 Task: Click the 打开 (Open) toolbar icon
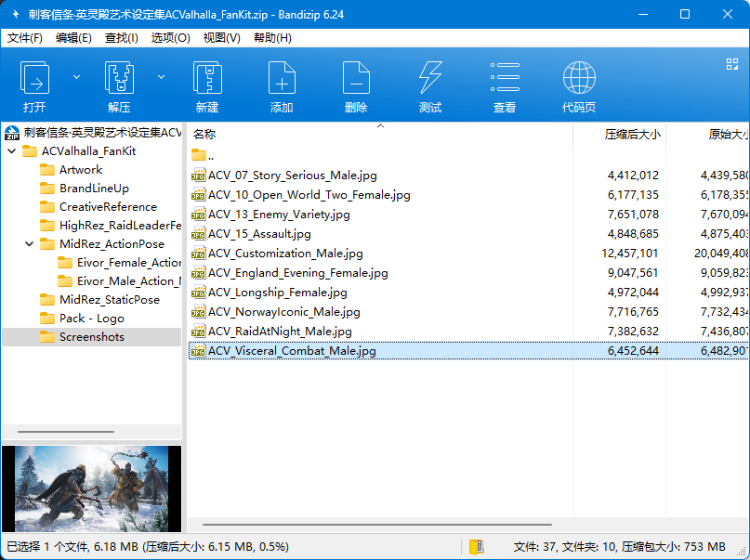[x=34, y=77]
